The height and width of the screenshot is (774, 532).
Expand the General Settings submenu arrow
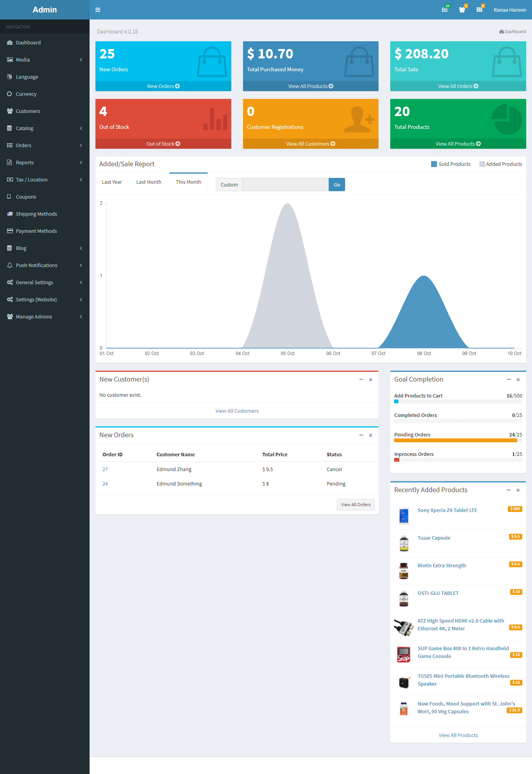[81, 282]
